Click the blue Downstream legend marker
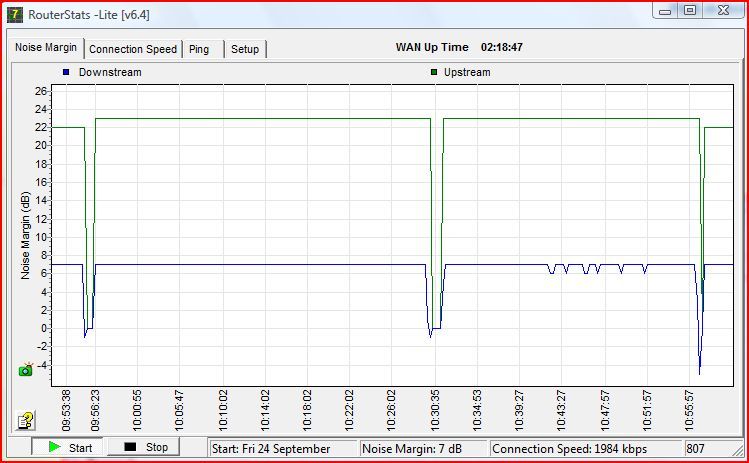The image size is (749, 463). point(66,72)
